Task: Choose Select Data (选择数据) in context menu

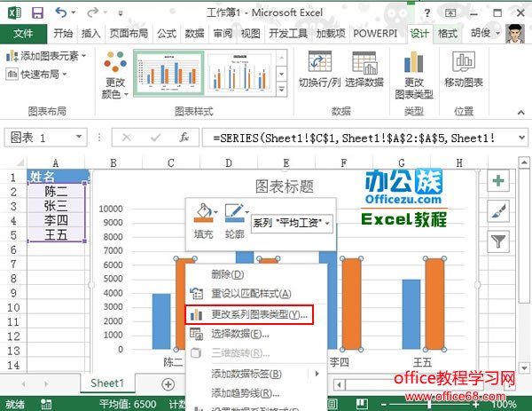Action: (x=256, y=334)
